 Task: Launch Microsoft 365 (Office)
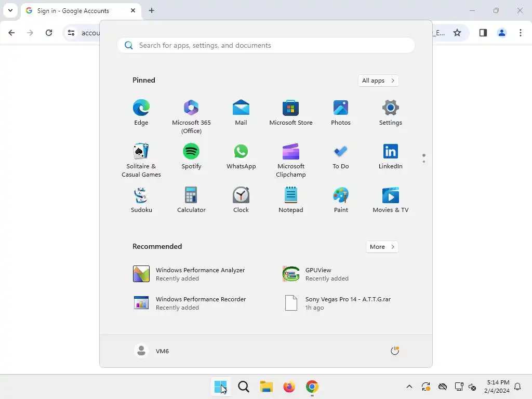[191, 116]
